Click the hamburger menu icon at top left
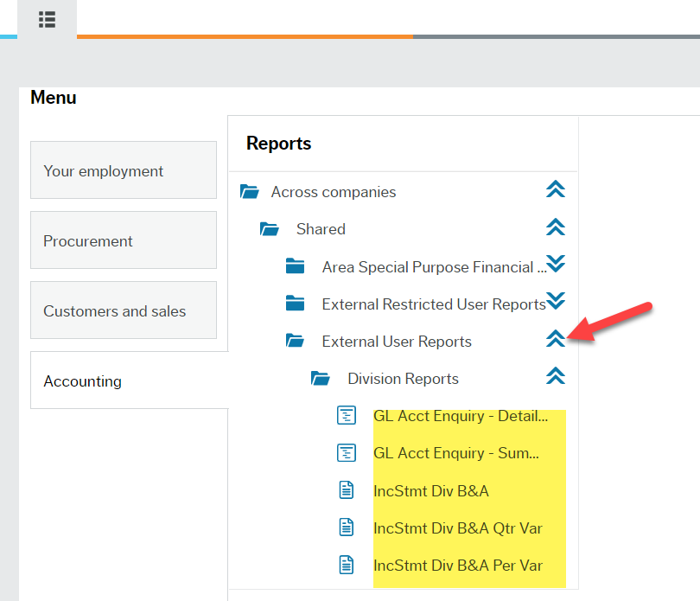The image size is (700, 601). tap(47, 19)
